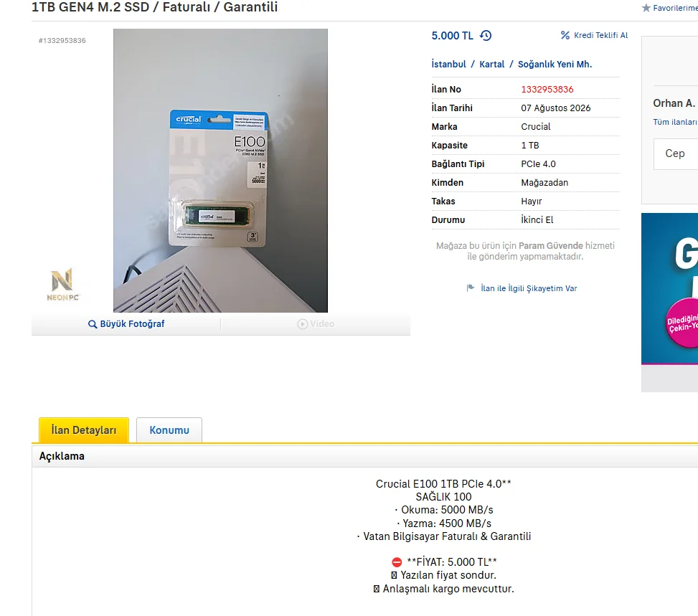This screenshot has height=616, width=698.
Task: Click the red listing number 1332953836
Action: coord(547,90)
